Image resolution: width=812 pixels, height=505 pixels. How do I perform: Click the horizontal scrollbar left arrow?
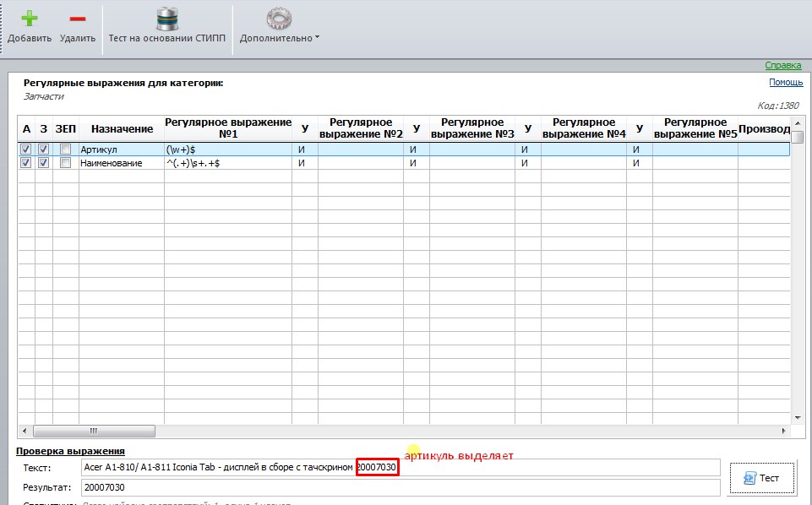[25, 431]
